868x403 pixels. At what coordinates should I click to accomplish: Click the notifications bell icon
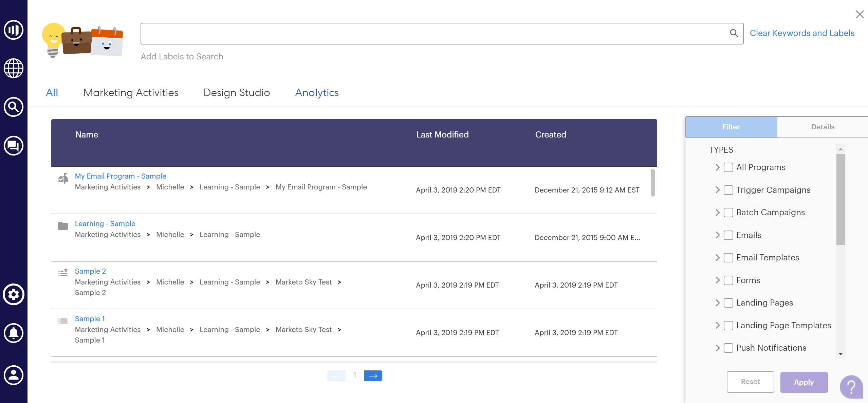14,333
